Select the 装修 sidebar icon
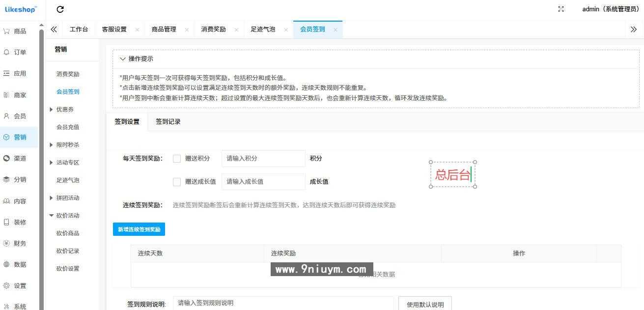This screenshot has width=644, height=310. pos(19,222)
